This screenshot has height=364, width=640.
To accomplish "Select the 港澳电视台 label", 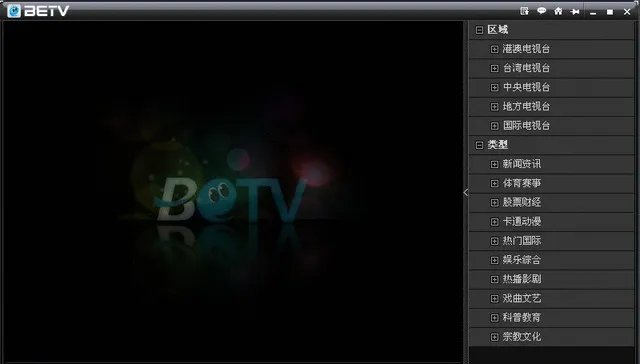I will (x=526, y=49).
